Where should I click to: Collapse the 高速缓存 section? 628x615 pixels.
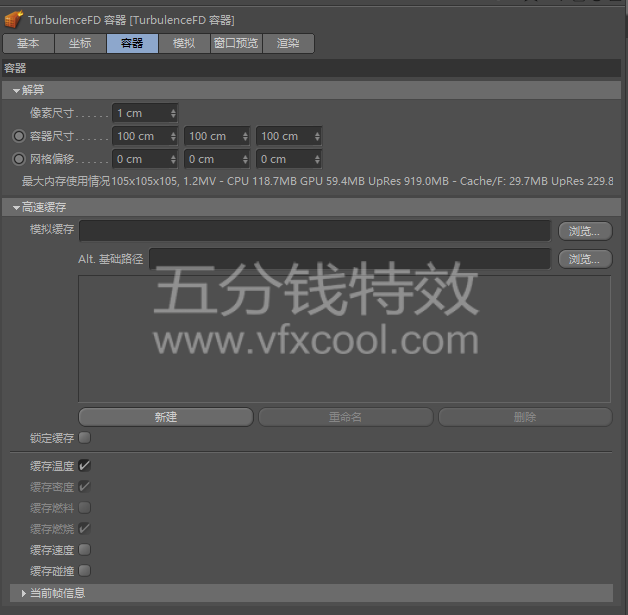(16, 207)
